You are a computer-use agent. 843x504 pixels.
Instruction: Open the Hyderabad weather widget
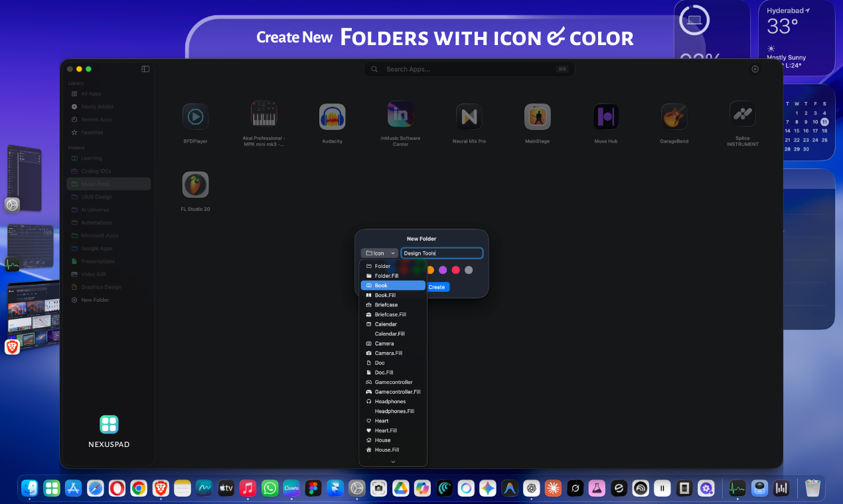pos(797,38)
